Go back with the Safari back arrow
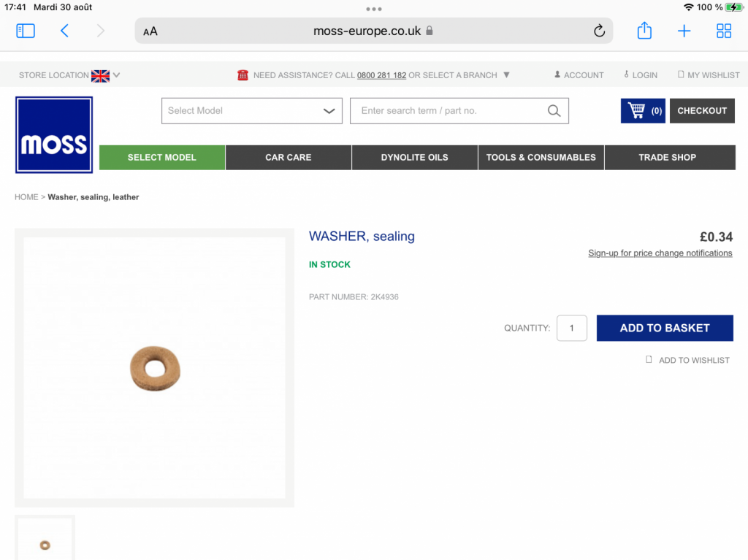Screen dimensions: 748x560 pyautogui.click(x=64, y=31)
